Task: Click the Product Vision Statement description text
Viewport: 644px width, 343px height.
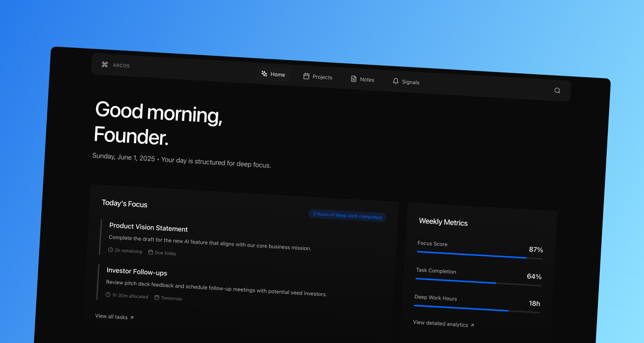Action: pyautogui.click(x=210, y=242)
